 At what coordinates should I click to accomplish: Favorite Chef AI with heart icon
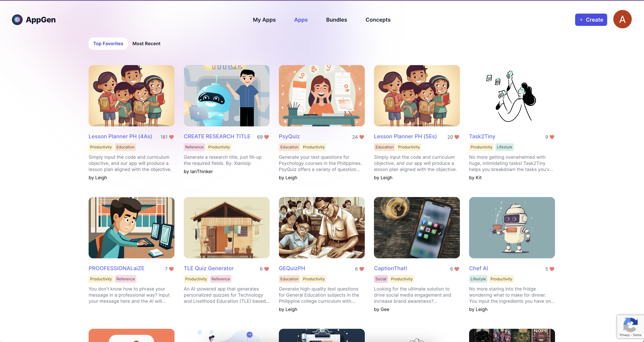[x=552, y=269]
